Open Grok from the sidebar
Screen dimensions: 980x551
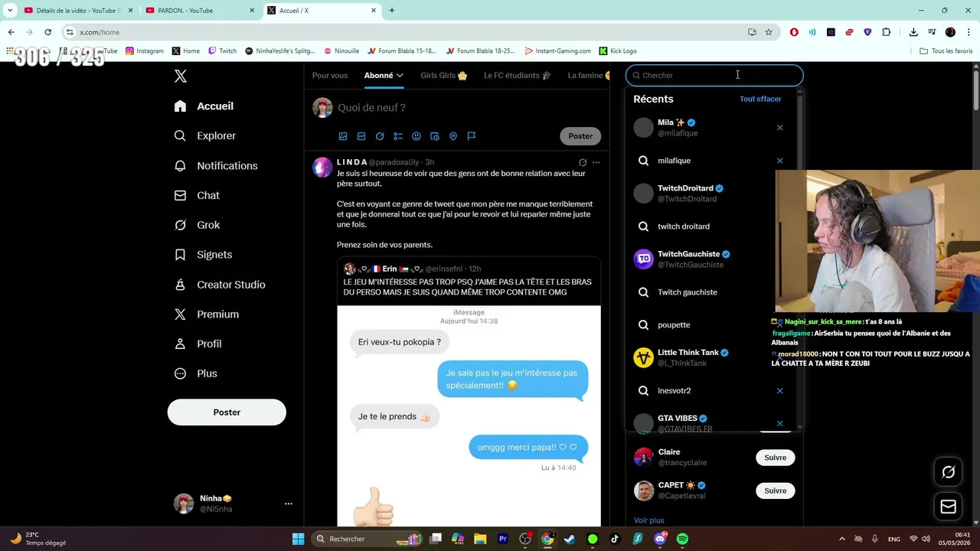point(197,225)
